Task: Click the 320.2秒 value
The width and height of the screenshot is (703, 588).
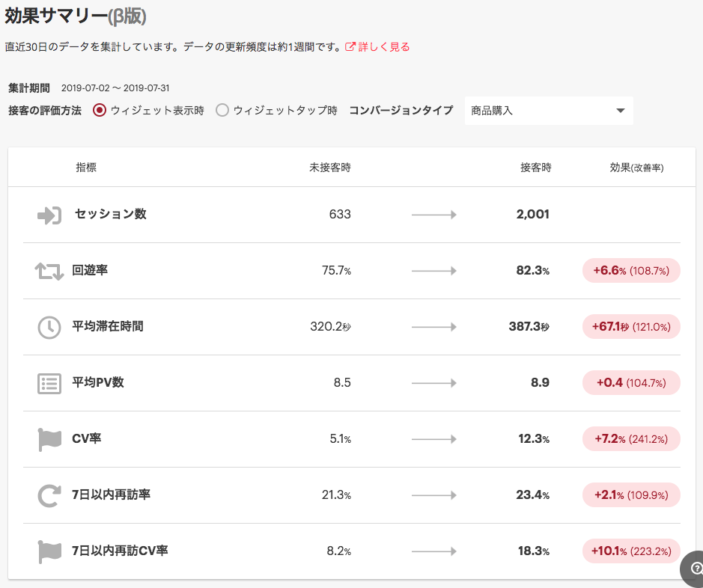Action: click(330, 326)
